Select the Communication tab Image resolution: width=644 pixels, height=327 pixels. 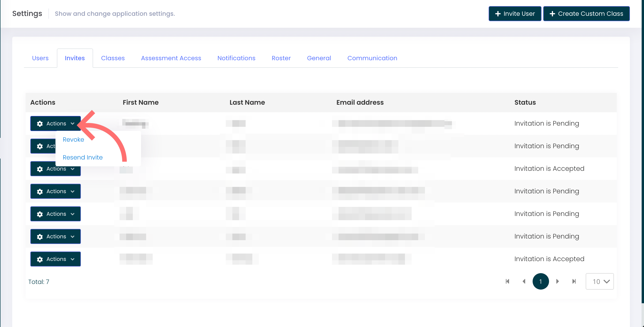(x=372, y=58)
